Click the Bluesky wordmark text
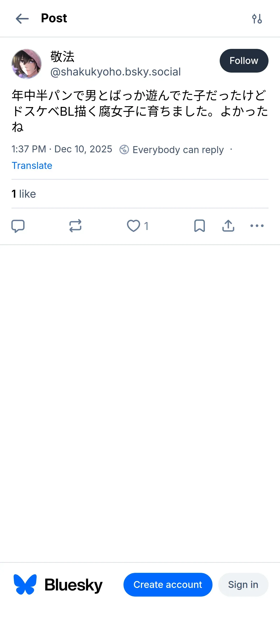Image resolution: width=280 pixels, height=644 pixels. pyautogui.click(x=73, y=585)
